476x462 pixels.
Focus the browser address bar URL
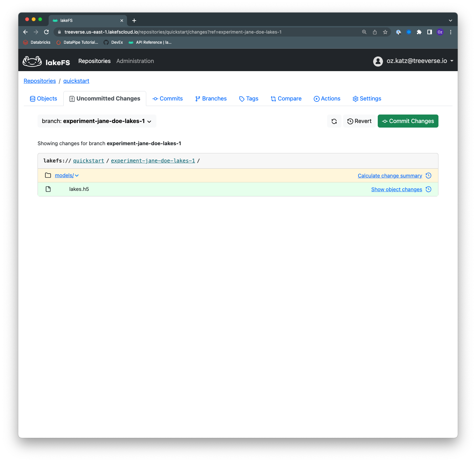pyautogui.click(x=173, y=32)
